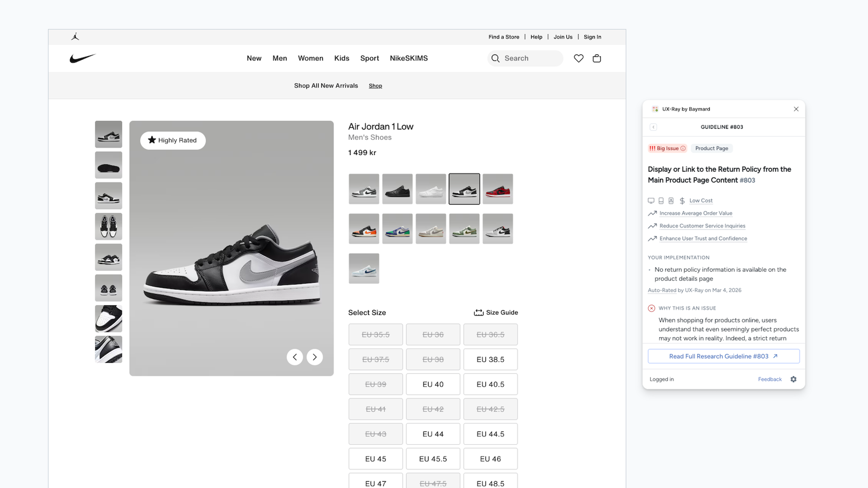Open the NikeSKIMS menu
The height and width of the screenshot is (488, 868).
pyautogui.click(x=409, y=58)
